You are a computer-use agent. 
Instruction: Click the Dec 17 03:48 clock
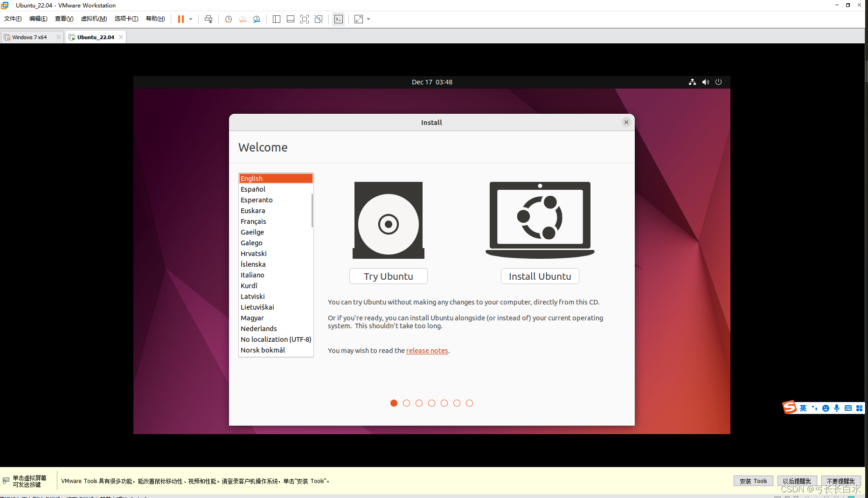coord(432,82)
